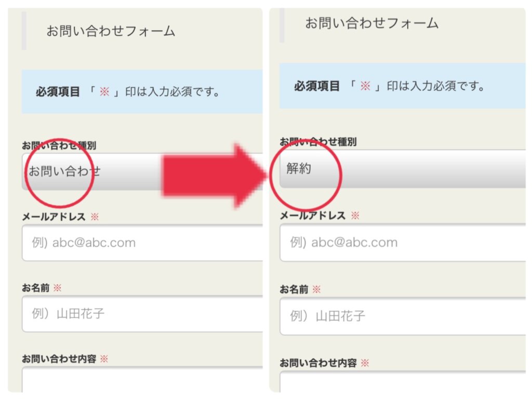532x399 pixels.
Task: Focus the email address field in the left form
Action: click(142, 243)
